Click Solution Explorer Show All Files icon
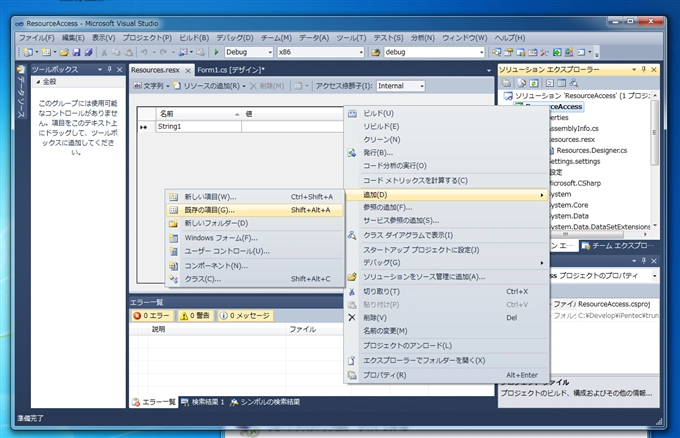Viewport: 680px width, 438px height. [522, 83]
